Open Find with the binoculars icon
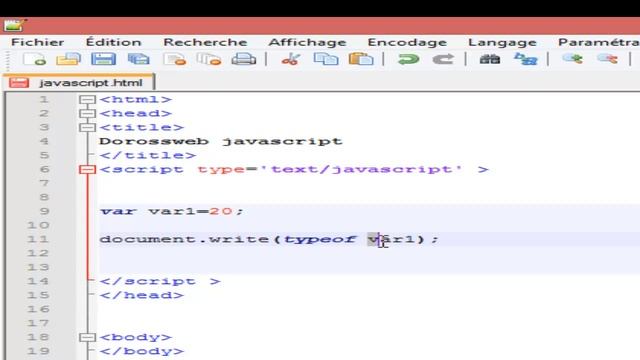640x360 pixels. [x=490, y=59]
